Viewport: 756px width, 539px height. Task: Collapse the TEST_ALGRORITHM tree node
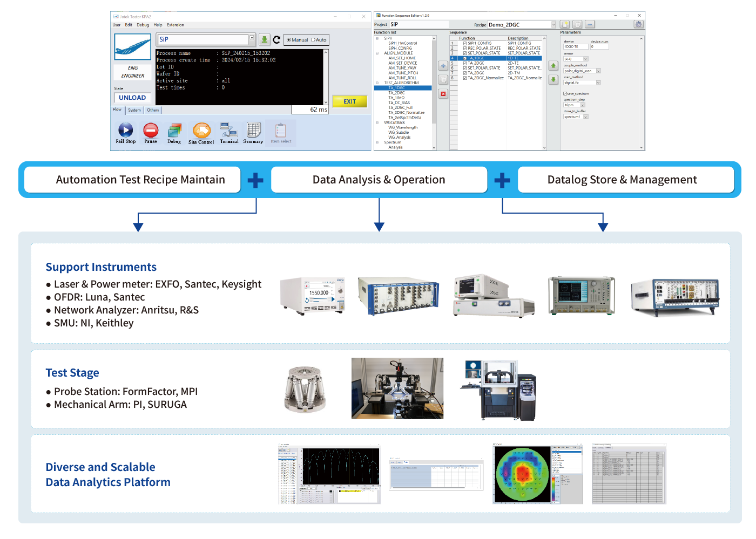pyautogui.click(x=377, y=83)
